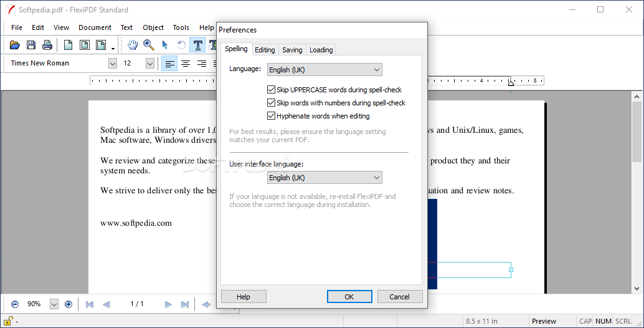644x328 pixels.
Task: Click the Preview status bar label
Action: [x=544, y=321]
